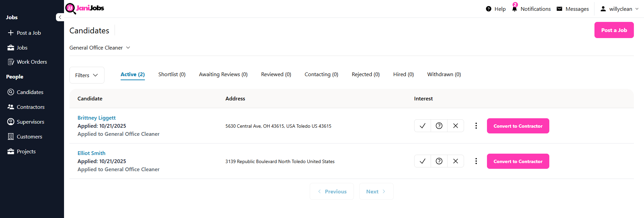Go to the Previous page
This screenshot has width=644, height=218.
[x=332, y=191]
